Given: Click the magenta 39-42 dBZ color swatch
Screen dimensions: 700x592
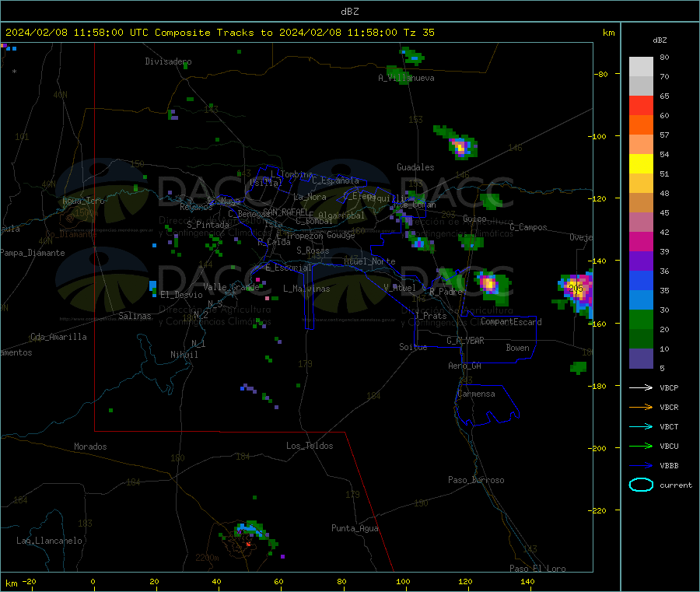Looking at the screenshot, I should click(x=641, y=241).
